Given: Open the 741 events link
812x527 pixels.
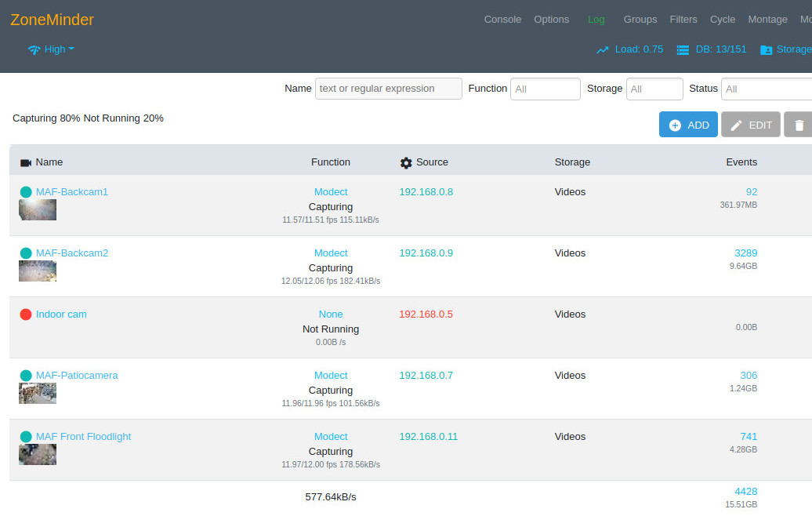Looking at the screenshot, I should (749, 436).
